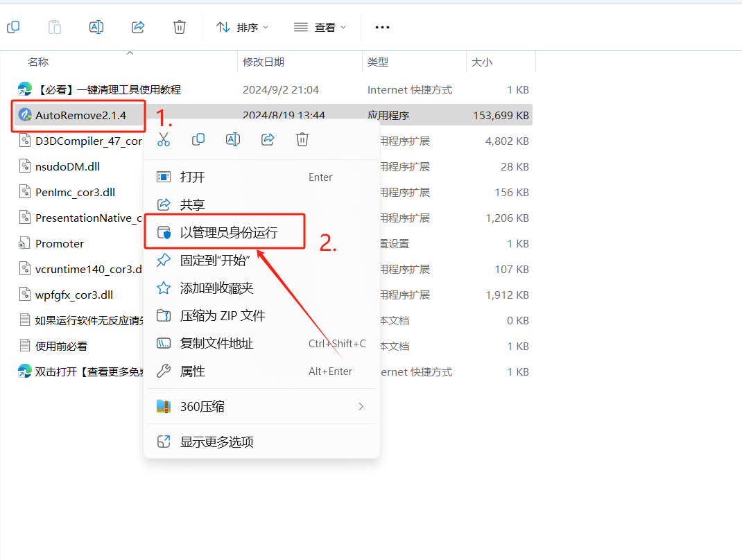Click the cut scissors icon in context menu
The width and height of the screenshot is (742, 560).
[x=164, y=139]
